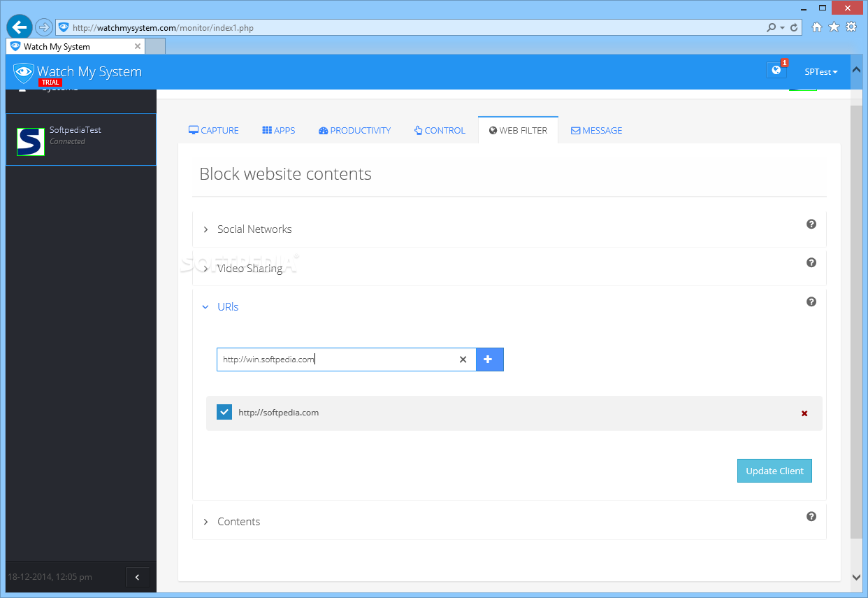
Task: Open the browser tools gear icon
Action: coord(851,27)
